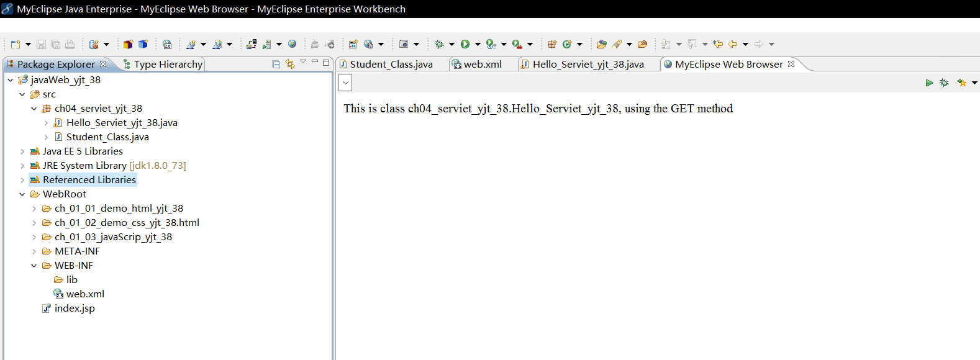The image size is (980, 360).
Task: Open the web.xml editor tab
Action: pyautogui.click(x=483, y=64)
